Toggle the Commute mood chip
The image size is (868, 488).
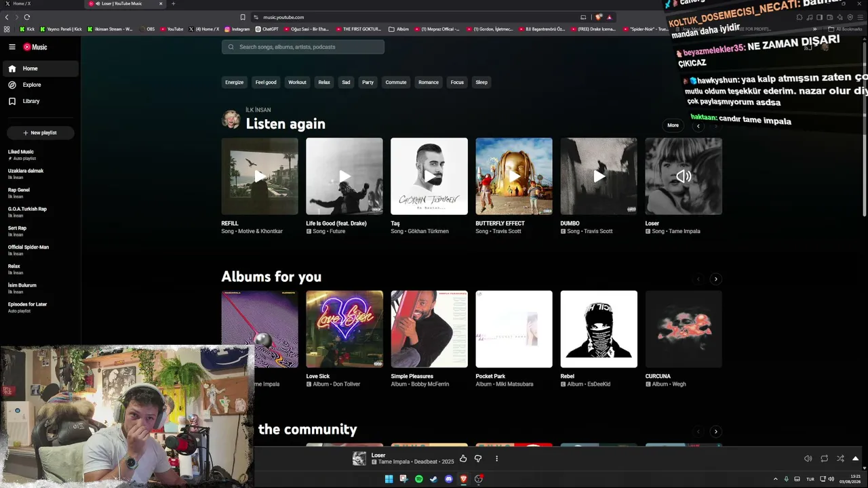click(396, 82)
